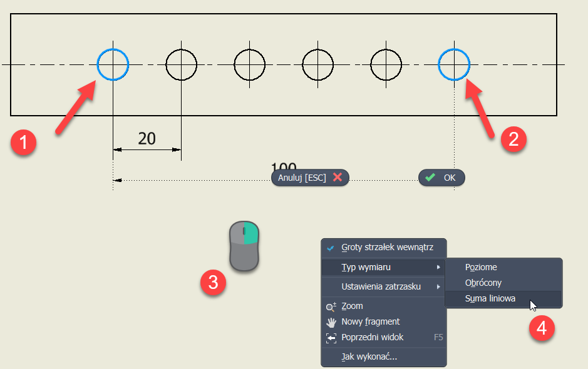The height and width of the screenshot is (369, 588).
Task: Select Obrócony dimension type
Action: 483,283
